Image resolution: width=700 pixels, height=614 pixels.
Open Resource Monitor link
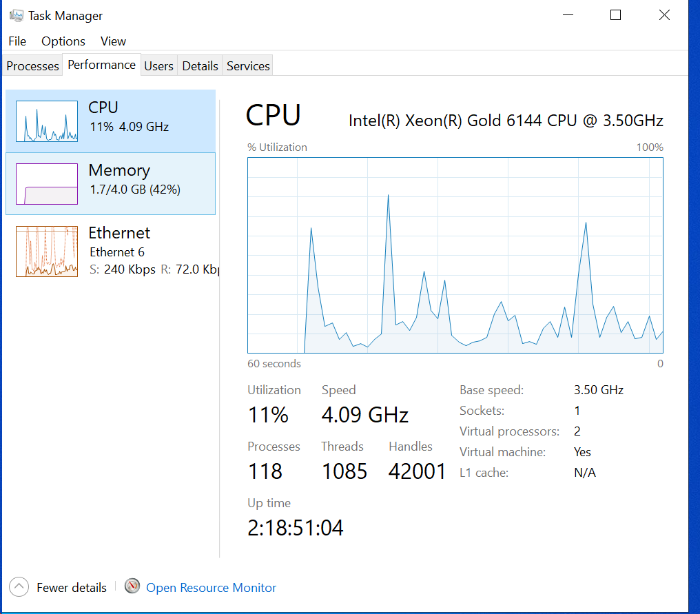pos(211,588)
